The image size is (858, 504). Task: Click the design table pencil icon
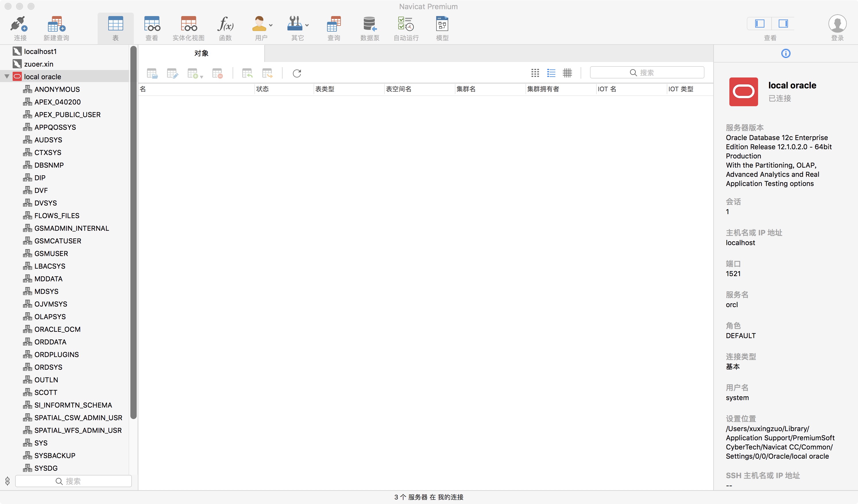(172, 73)
